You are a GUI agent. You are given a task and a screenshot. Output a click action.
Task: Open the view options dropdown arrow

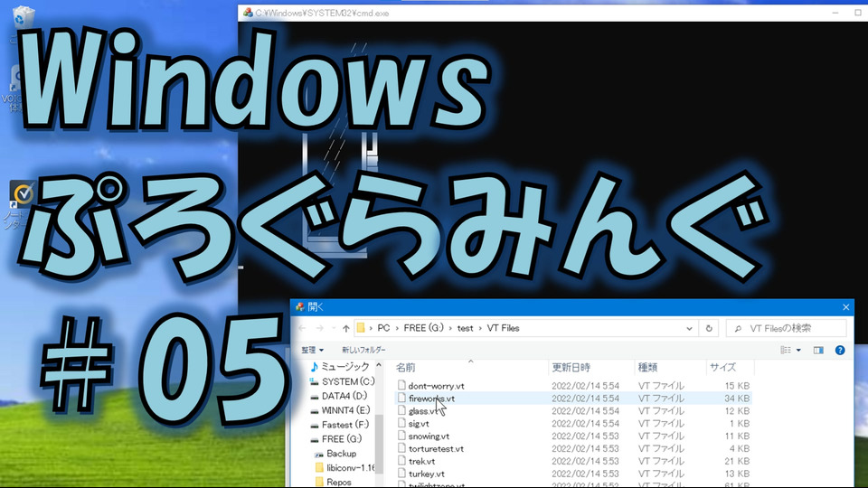point(798,351)
